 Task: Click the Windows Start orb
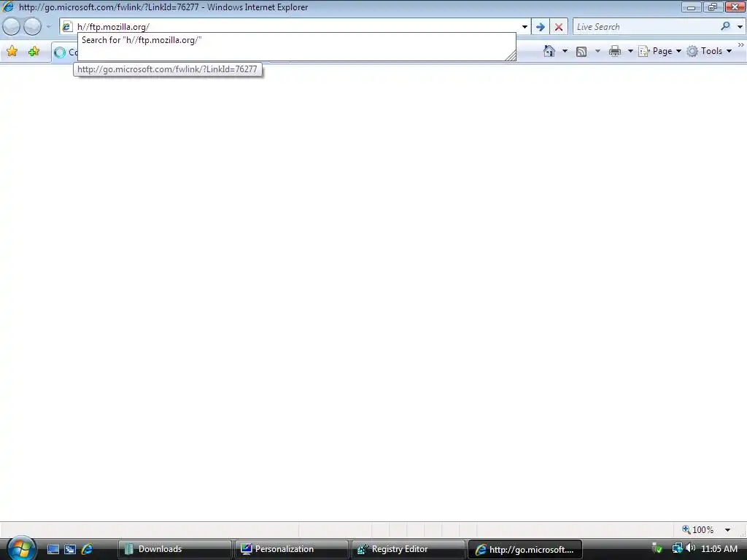[21, 548]
